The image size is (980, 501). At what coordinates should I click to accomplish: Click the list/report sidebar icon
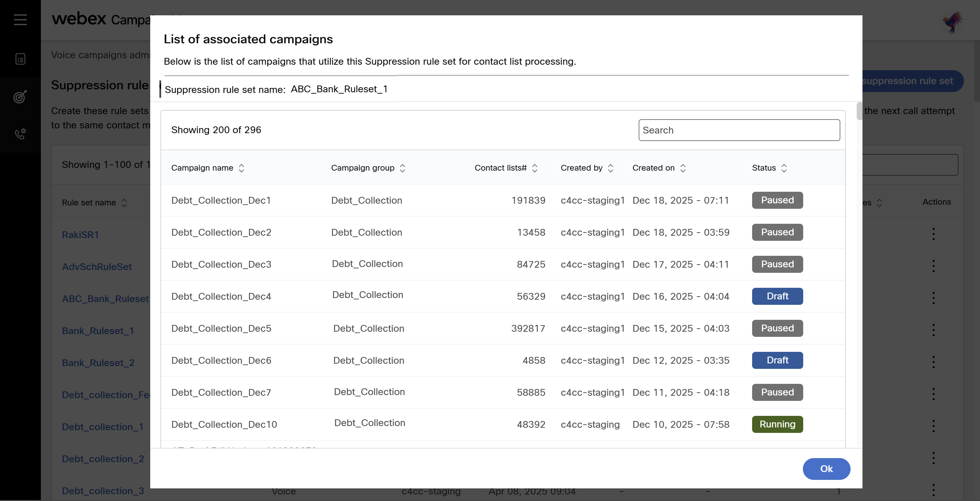[x=20, y=59]
